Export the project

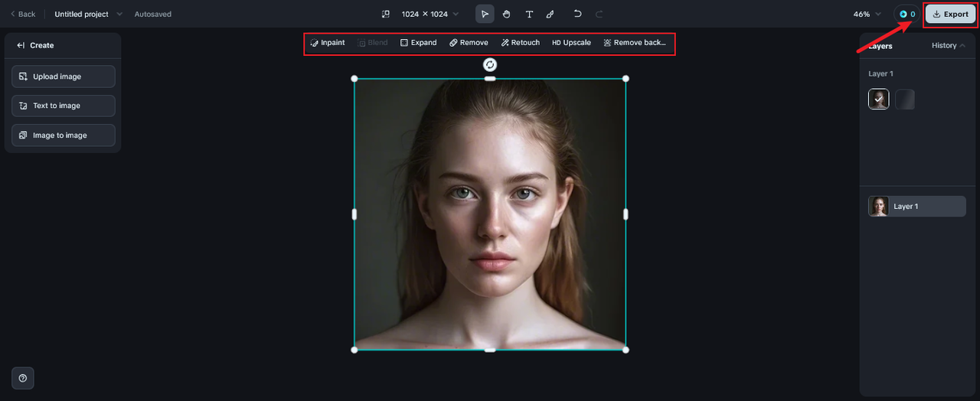950,14
